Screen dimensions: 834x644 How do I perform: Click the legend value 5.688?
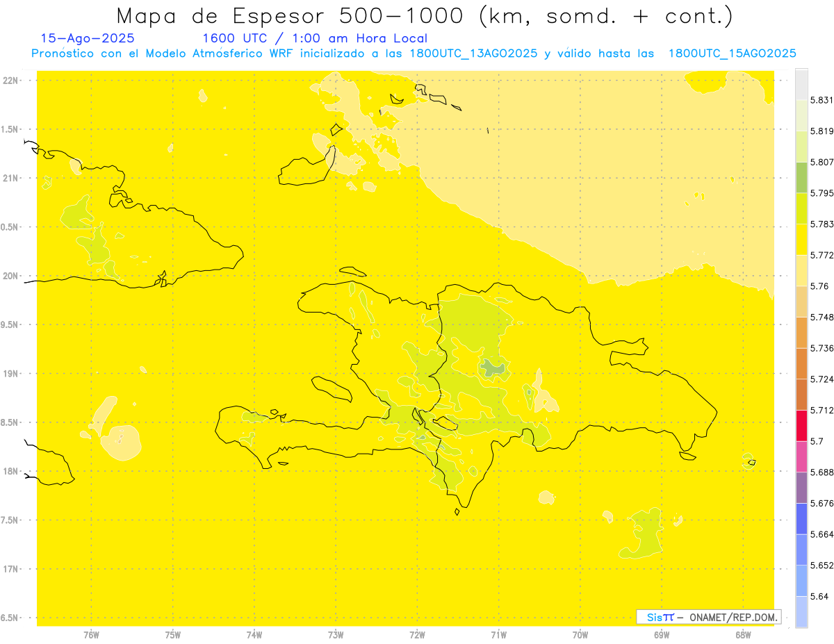(x=822, y=472)
